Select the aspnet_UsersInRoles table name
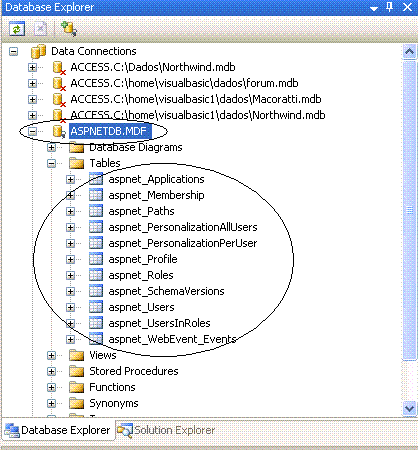The height and width of the screenshot is (450, 418). (x=159, y=324)
